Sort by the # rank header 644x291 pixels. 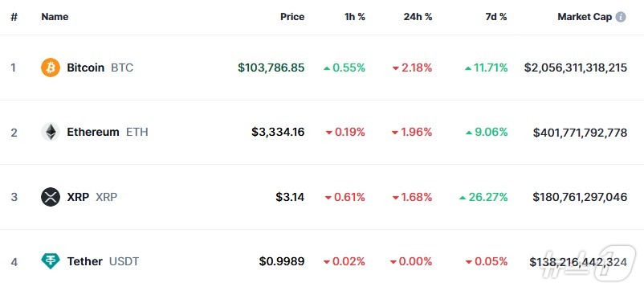14,17
